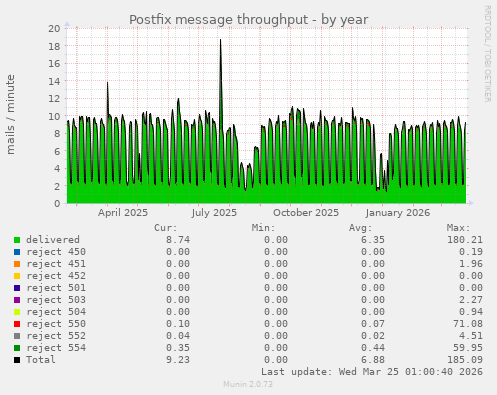497x395 pixels.
Task: Click reject 552 current value 0.04
Action: [178, 336]
